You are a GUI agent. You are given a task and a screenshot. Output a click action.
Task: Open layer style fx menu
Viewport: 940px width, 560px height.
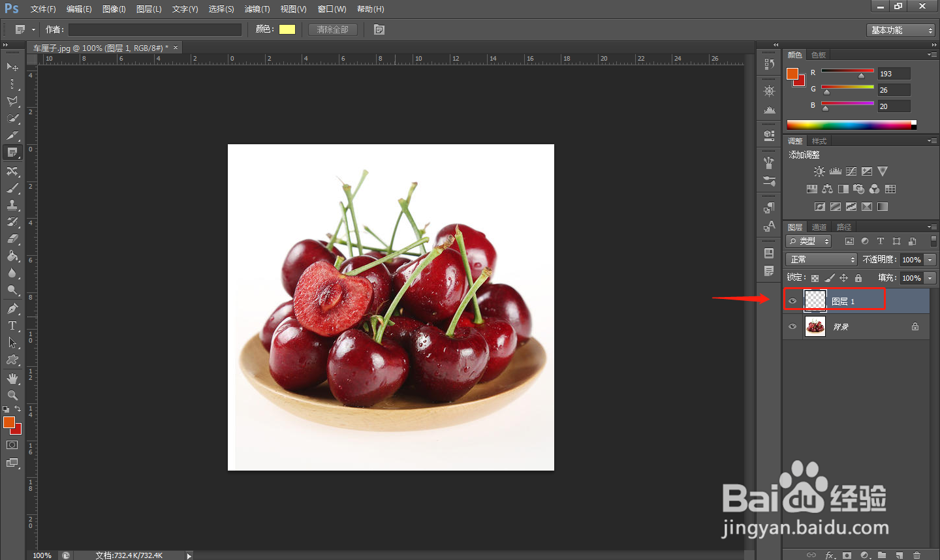(830, 555)
